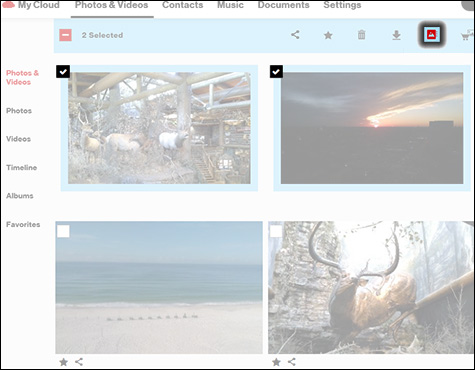This screenshot has width=475, height=370.
Task: Check the beach photo checkbox
Action: [63, 231]
